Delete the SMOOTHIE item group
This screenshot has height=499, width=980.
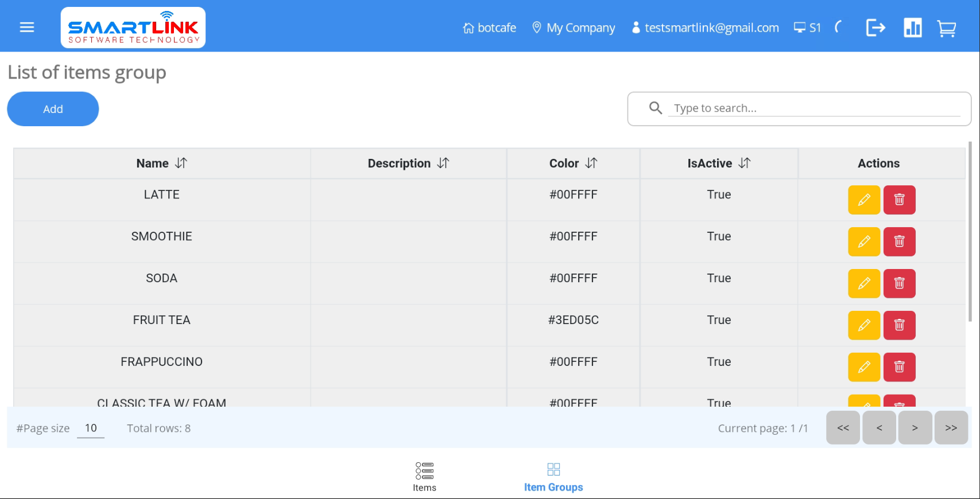click(899, 242)
